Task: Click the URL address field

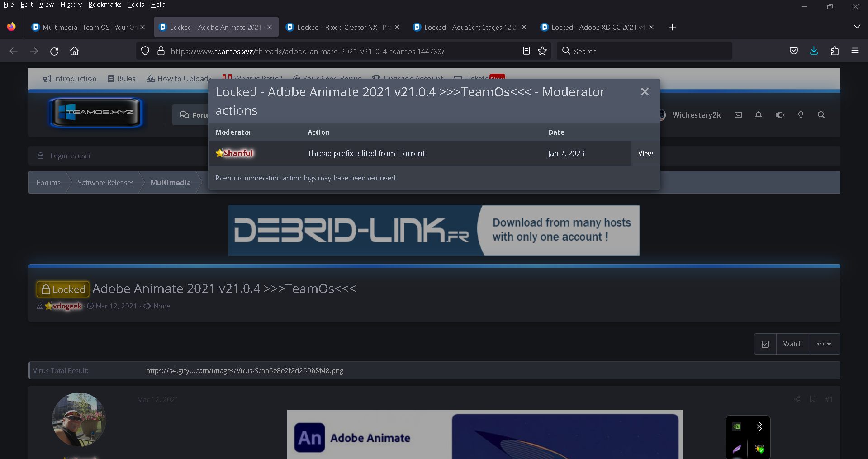Action: [344, 51]
